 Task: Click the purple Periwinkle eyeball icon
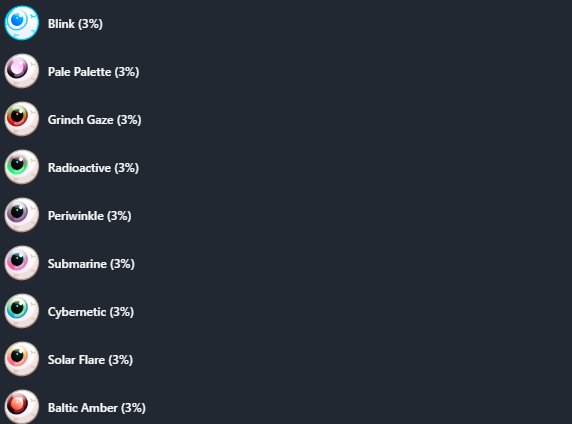point(22,215)
